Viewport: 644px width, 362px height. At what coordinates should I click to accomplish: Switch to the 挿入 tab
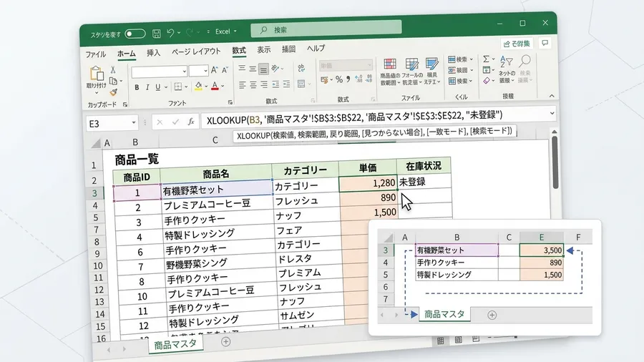(x=154, y=53)
